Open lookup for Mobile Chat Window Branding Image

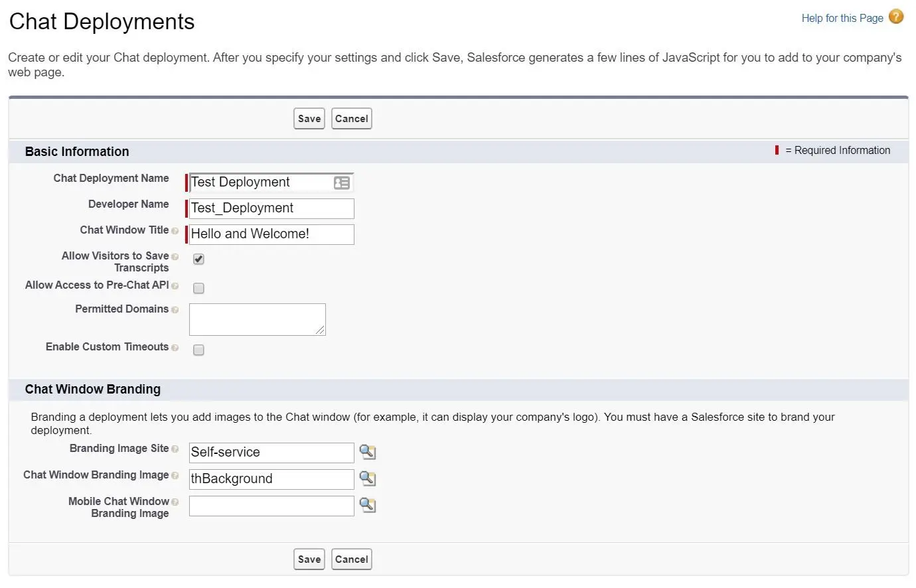367,505
